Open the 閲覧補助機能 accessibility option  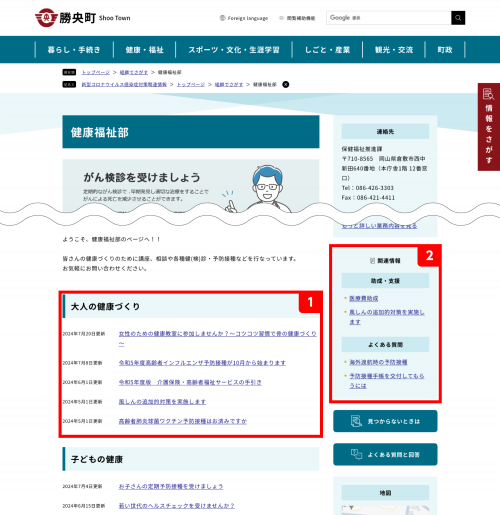pos(297,18)
